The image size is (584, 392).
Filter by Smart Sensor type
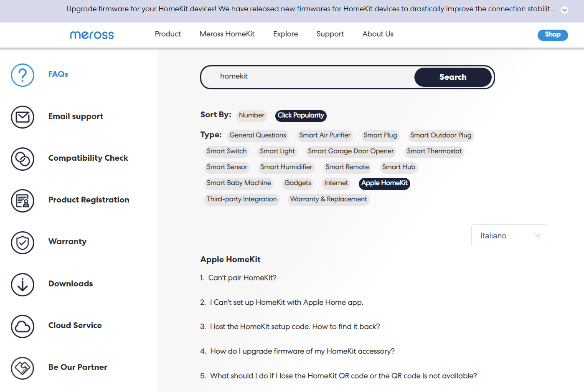tap(227, 167)
